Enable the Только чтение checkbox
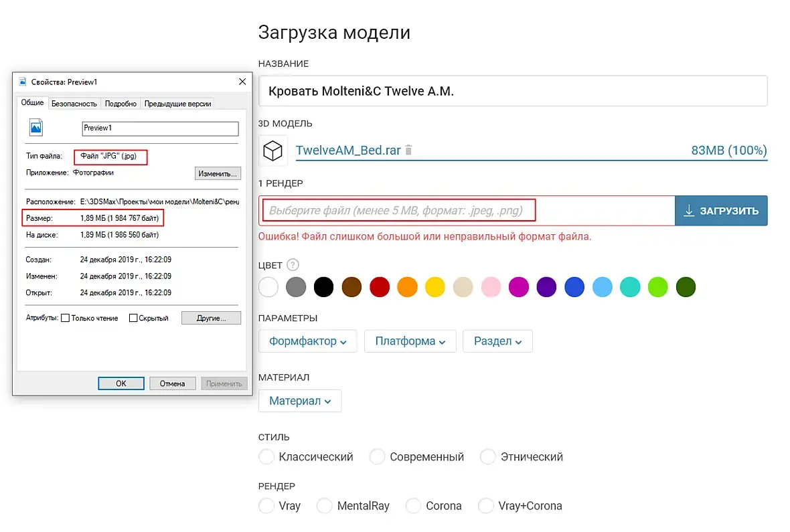 pos(65,318)
